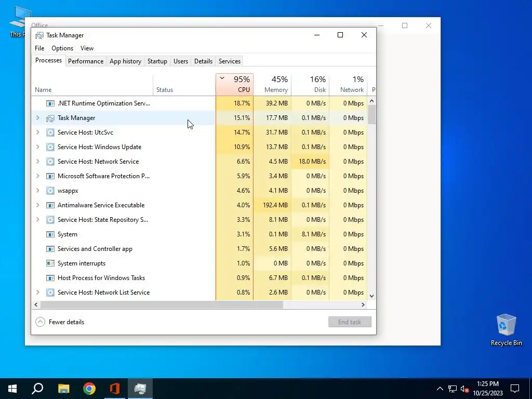The height and width of the screenshot is (399, 532).
Task: Expand Service Host: Network Service group
Action: [37, 162]
